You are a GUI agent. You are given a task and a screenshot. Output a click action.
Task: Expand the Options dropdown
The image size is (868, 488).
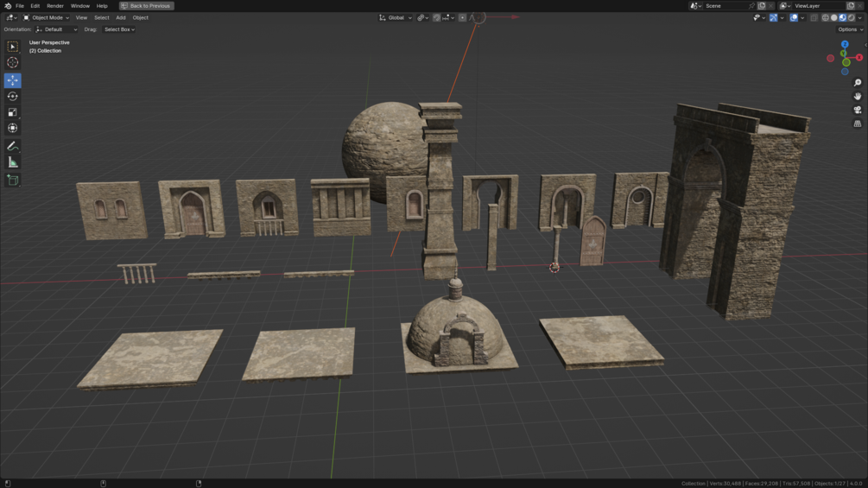tap(850, 29)
